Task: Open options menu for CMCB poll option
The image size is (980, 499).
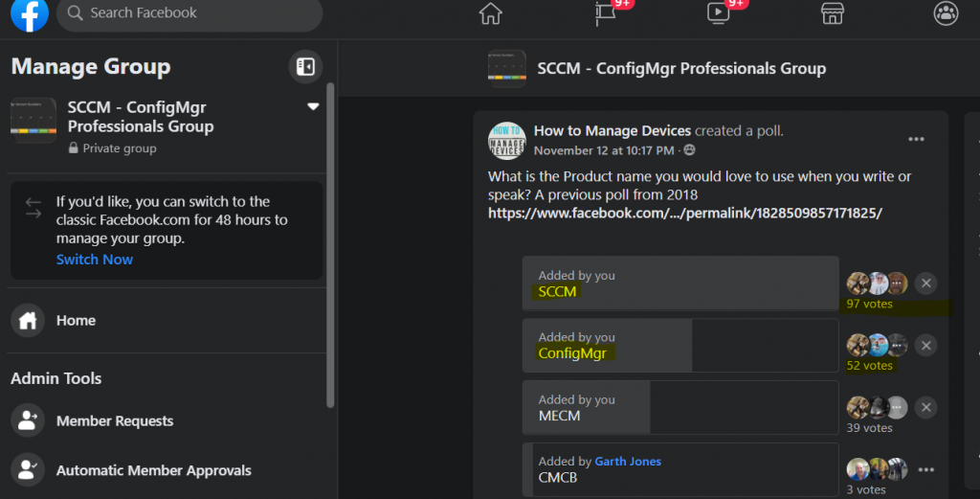Action: (x=925, y=469)
